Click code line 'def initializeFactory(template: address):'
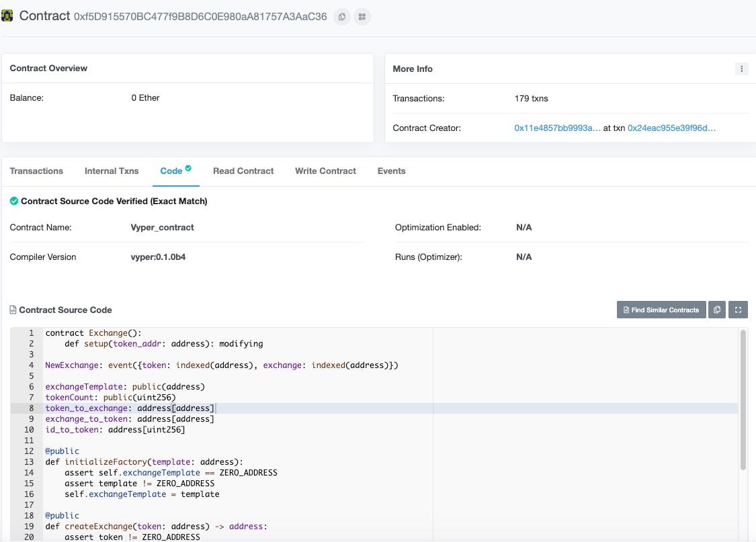Screen dimensions: 756x542 (x=144, y=462)
